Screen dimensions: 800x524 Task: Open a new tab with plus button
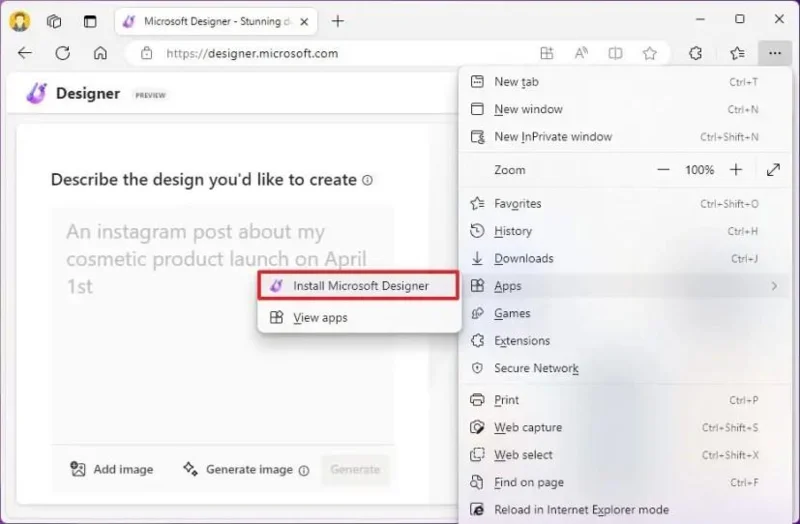(338, 21)
